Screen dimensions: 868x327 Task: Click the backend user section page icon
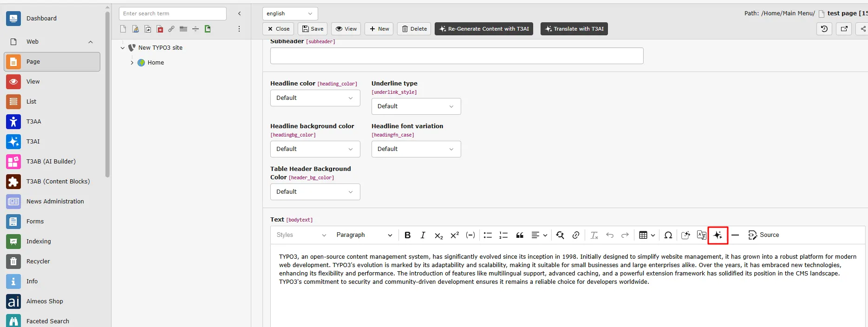[136, 29]
